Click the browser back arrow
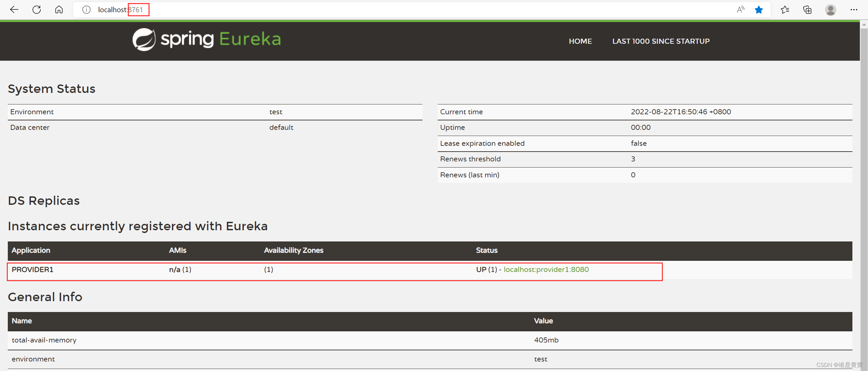The width and height of the screenshot is (868, 371). pyautogui.click(x=14, y=9)
